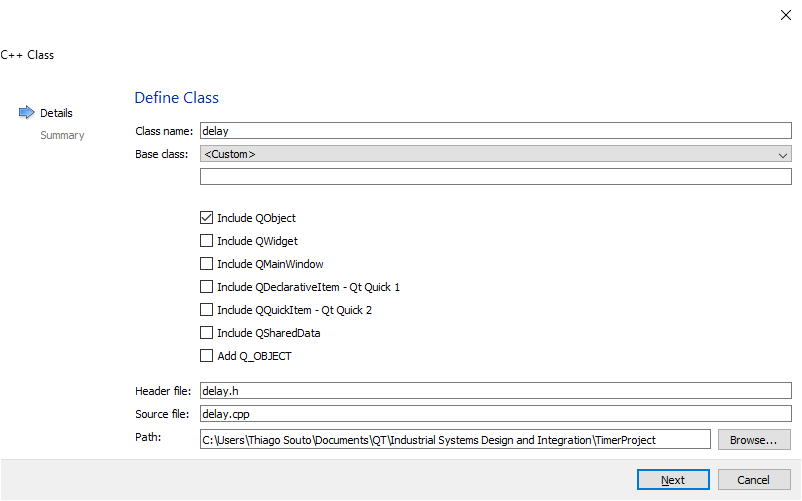Click the Header file field with delay.h
Image resolution: width=802 pixels, height=501 pixels.
[x=495, y=391]
